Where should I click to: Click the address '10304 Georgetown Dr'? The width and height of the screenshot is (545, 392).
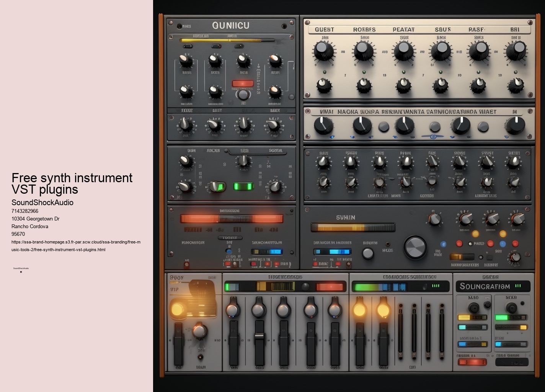pyautogui.click(x=36, y=219)
